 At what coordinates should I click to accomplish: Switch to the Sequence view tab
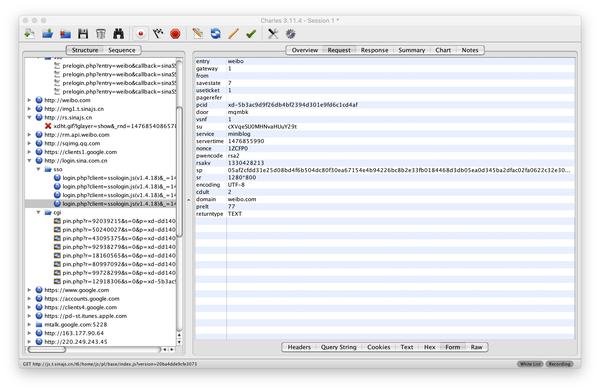[122, 50]
